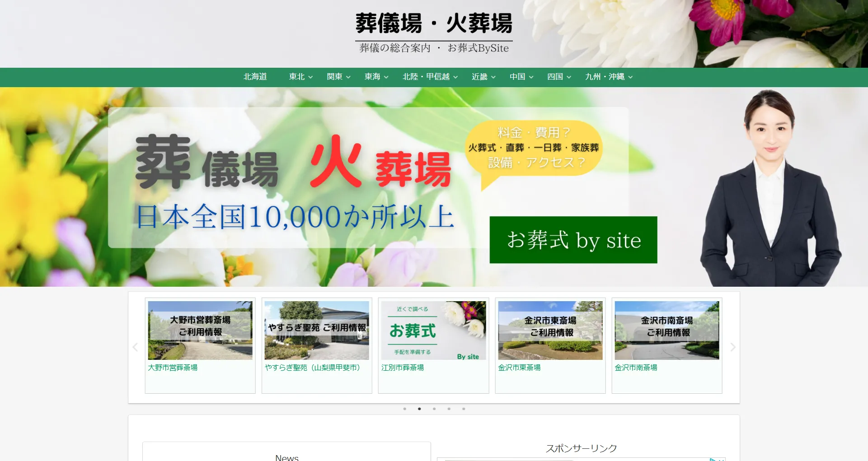Open the 大野市営葬斎場 link
The width and height of the screenshot is (868, 461).
[x=173, y=368]
